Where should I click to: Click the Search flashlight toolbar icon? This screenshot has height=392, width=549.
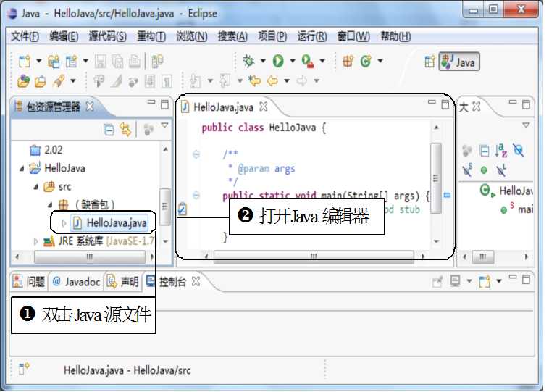(x=59, y=81)
